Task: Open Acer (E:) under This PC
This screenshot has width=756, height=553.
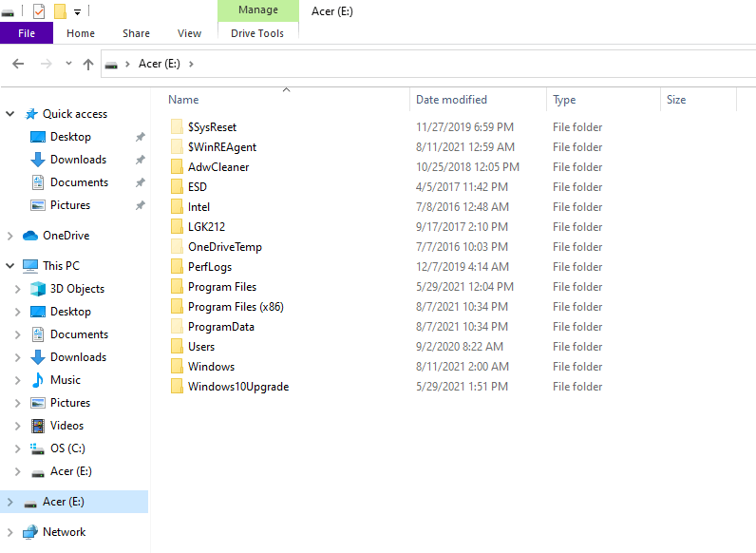Action: pyautogui.click(x=71, y=471)
